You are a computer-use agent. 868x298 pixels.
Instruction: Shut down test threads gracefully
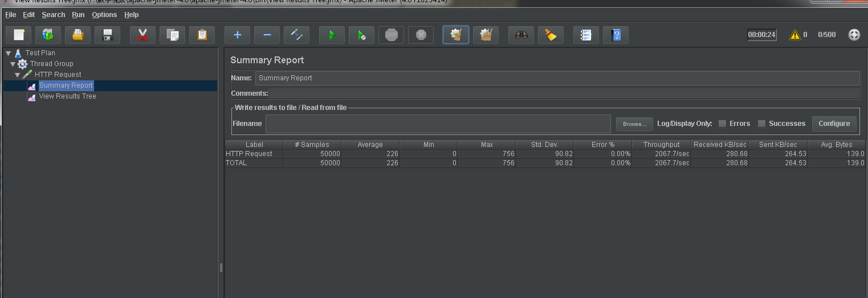coord(421,35)
